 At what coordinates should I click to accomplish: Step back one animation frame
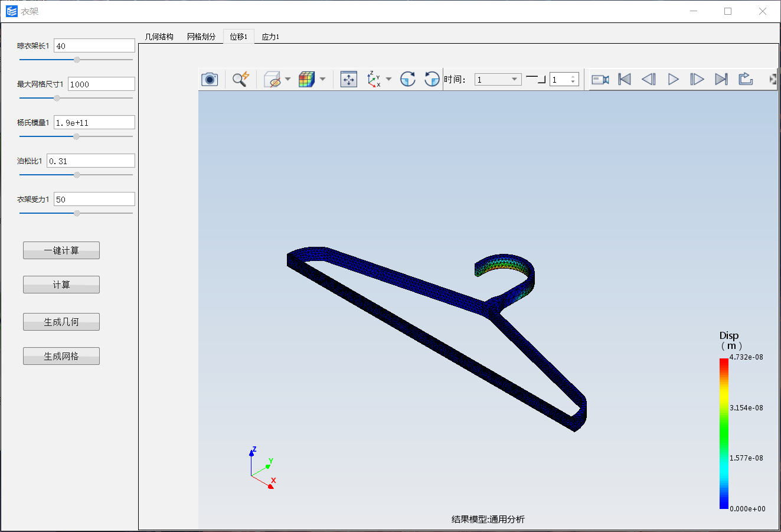(x=649, y=79)
